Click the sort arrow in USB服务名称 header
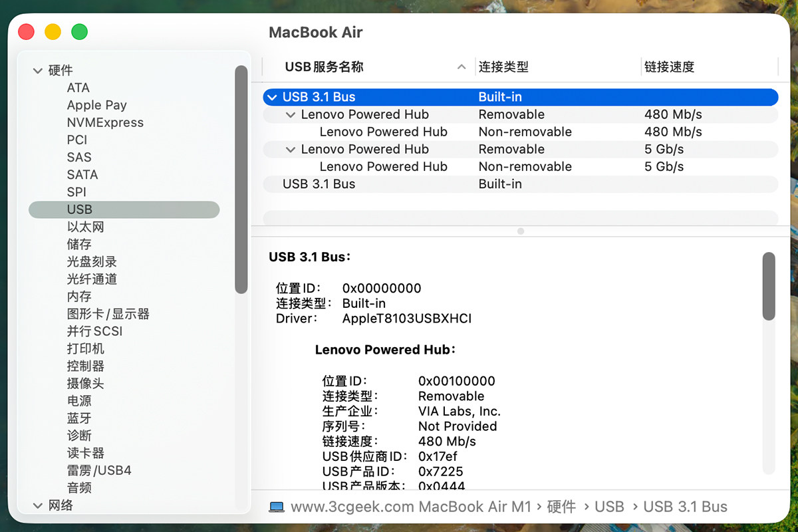798x532 pixels. 462,67
